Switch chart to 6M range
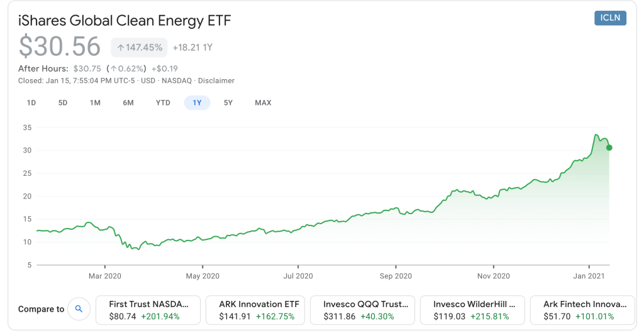The width and height of the screenshot is (644, 331). [128, 102]
